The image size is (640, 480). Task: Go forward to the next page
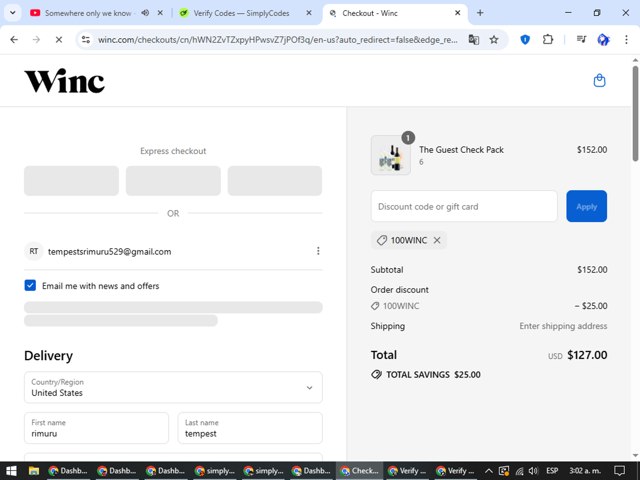coord(36,40)
